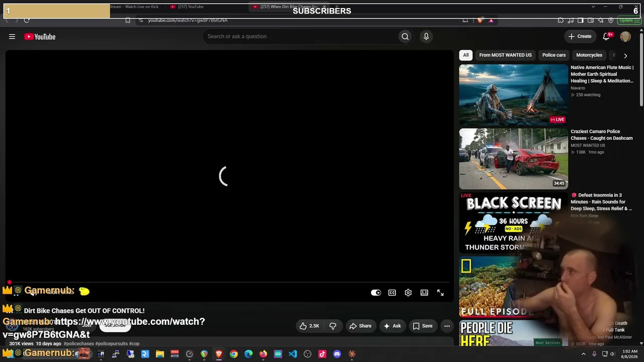The image size is (644, 362).
Task: Select the Police cars chip
Action: tap(554, 55)
